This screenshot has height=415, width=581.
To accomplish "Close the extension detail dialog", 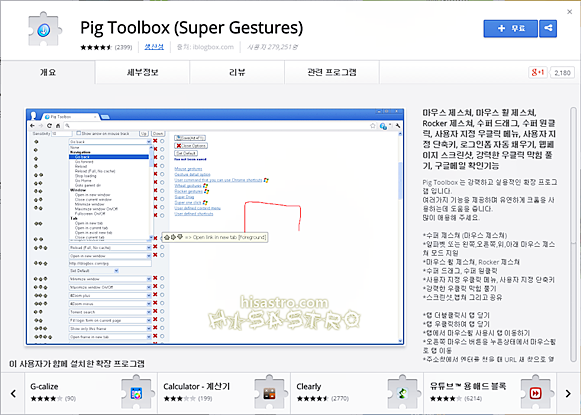I will click(570, 12).
